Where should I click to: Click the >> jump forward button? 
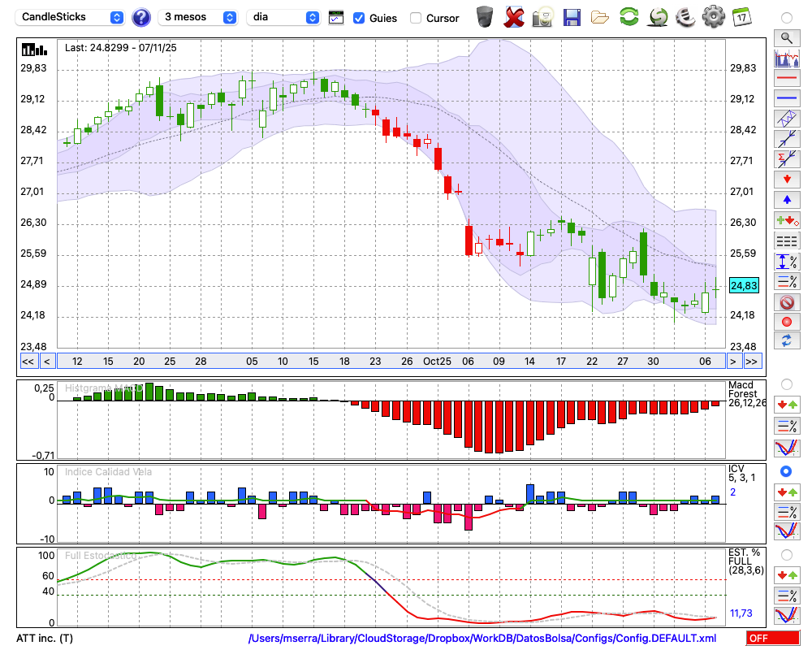[x=752, y=361]
